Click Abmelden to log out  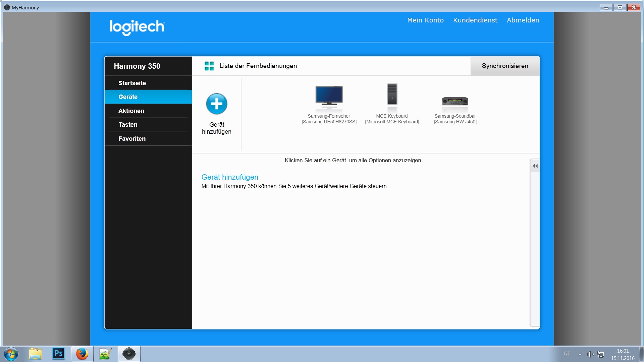point(523,20)
